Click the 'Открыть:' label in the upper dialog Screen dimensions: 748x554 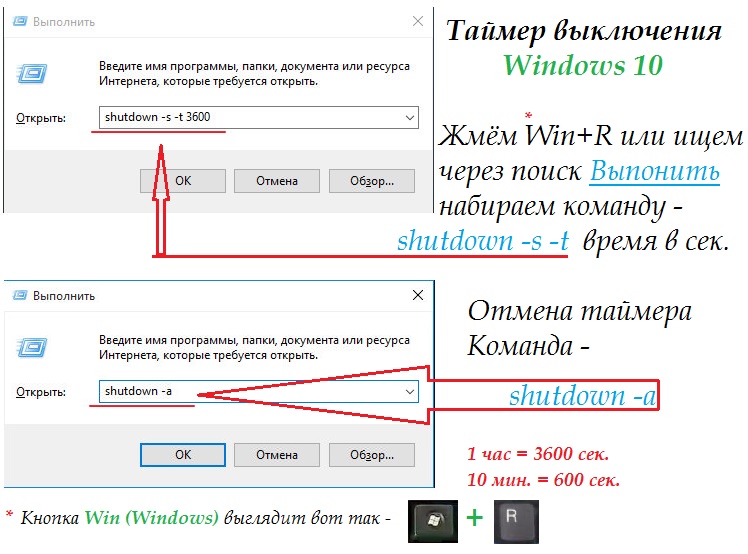tap(41, 118)
